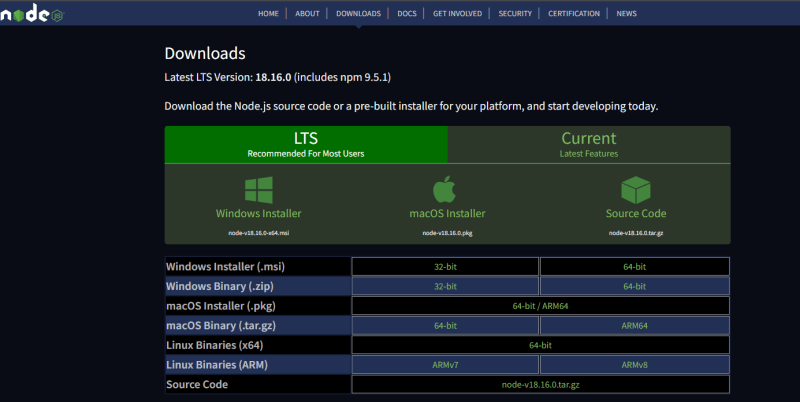The height and width of the screenshot is (402, 800).
Task: Click the Windows logo icon
Action: click(x=259, y=190)
